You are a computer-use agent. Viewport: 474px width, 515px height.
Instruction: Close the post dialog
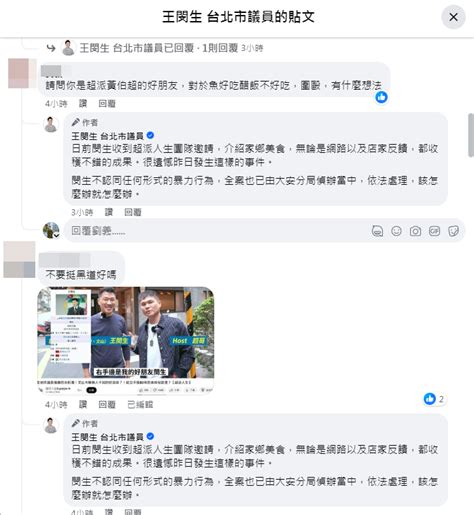point(453,17)
